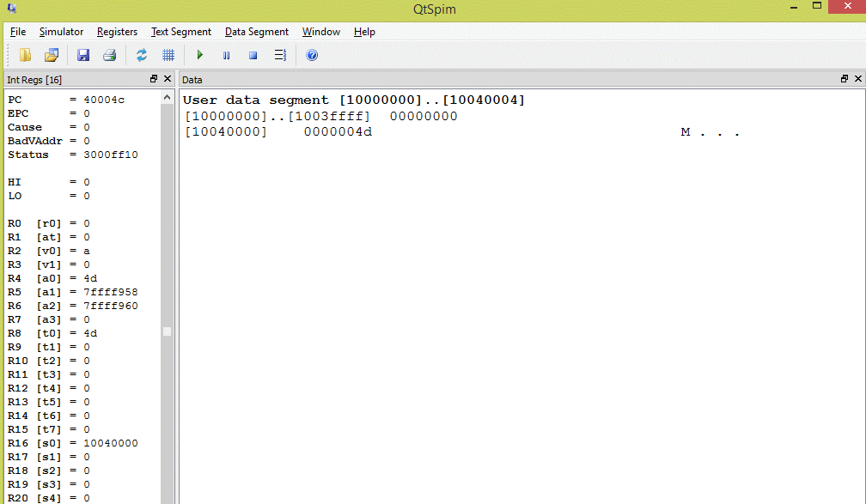The width and height of the screenshot is (866, 504).
Task: Pause the simulation
Action: (227, 55)
